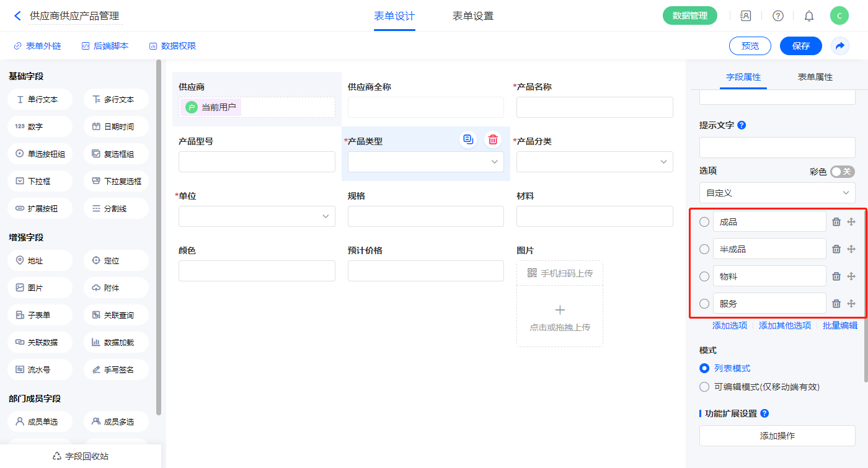Click the 保存 button

[800, 46]
